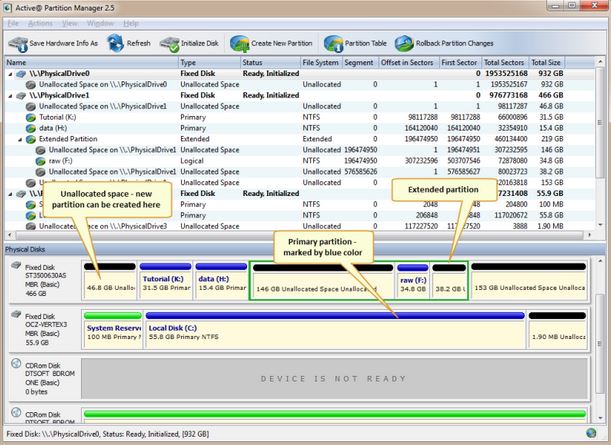Click the Initialize Disk icon
The image size is (611, 445).
pyautogui.click(x=170, y=44)
